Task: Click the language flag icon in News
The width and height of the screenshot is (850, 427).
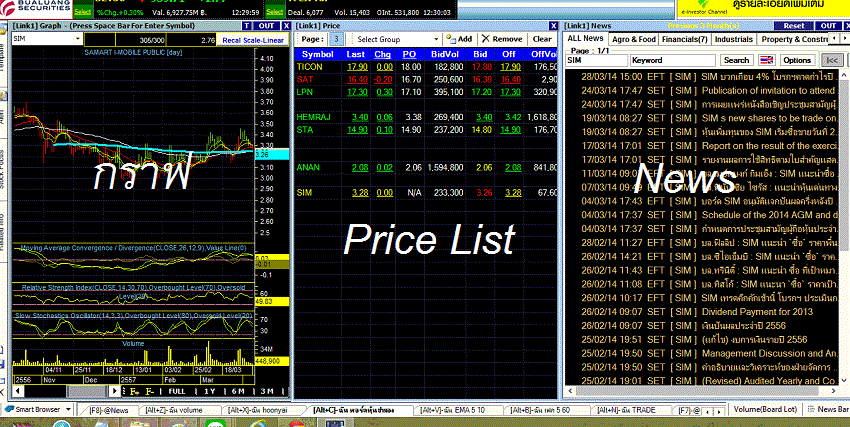Action: 767,60
